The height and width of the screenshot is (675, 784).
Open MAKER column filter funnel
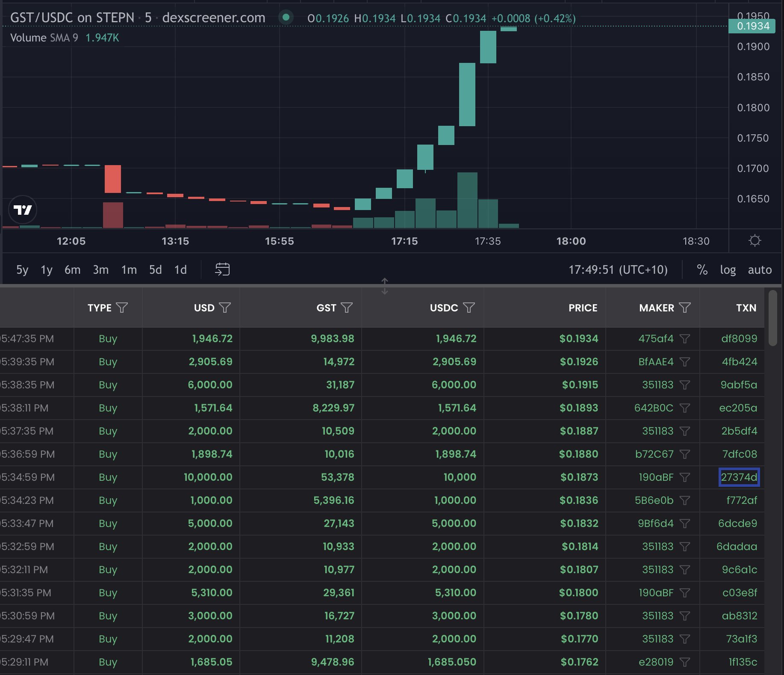tap(685, 308)
